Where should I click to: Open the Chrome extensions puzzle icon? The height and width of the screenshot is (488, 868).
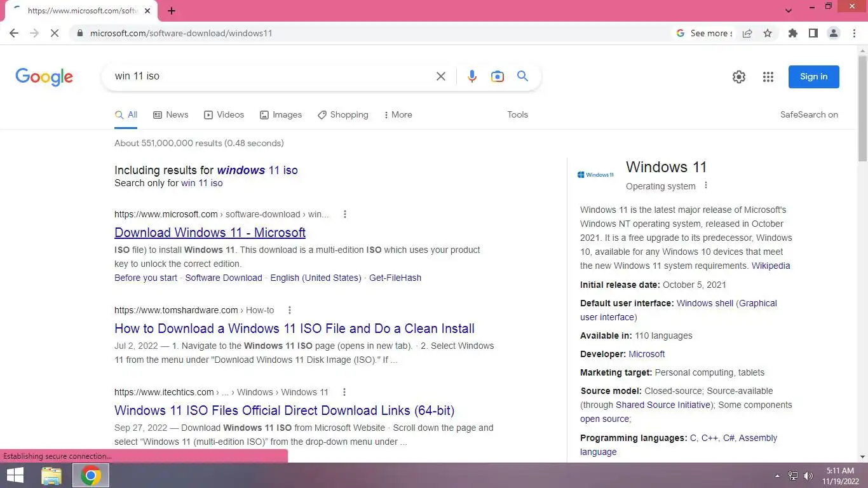[x=792, y=33]
